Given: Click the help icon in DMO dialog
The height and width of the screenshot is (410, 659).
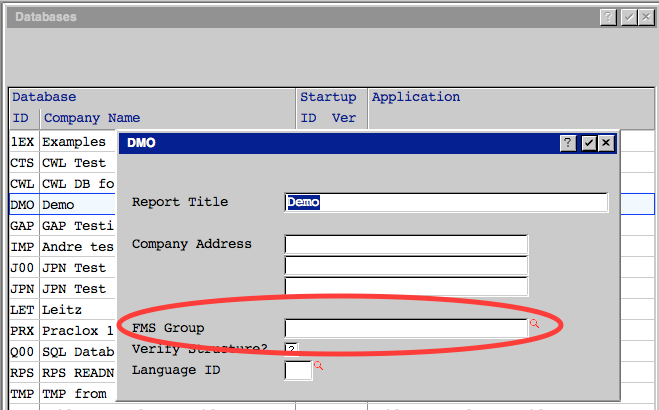Looking at the screenshot, I should click(x=568, y=143).
